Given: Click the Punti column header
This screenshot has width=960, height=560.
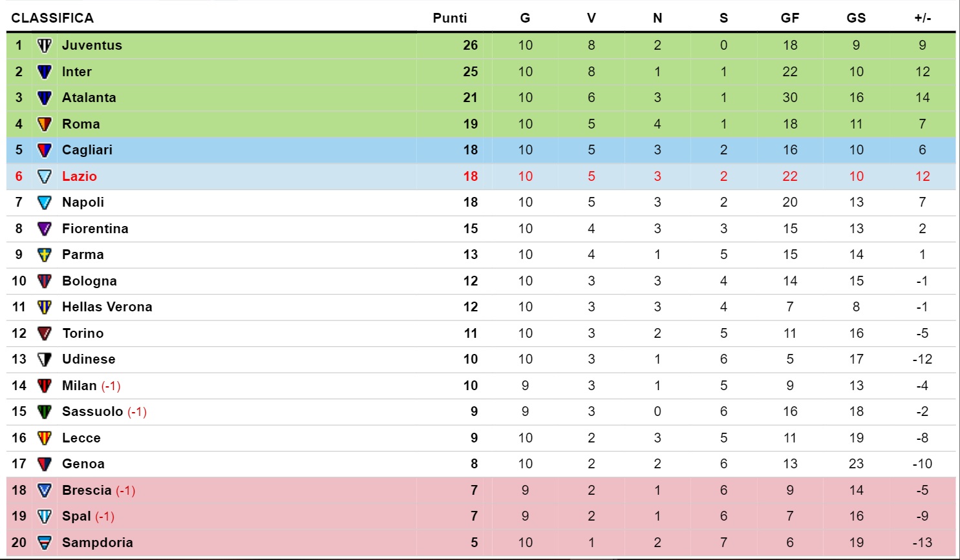Looking at the screenshot, I should tap(450, 18).
